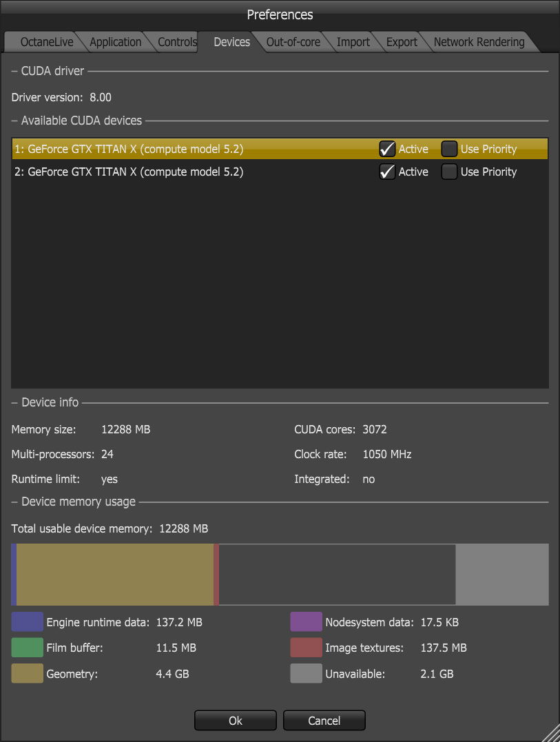Switch to the Export tab
560x742 pixels.
tap(402, 42)
